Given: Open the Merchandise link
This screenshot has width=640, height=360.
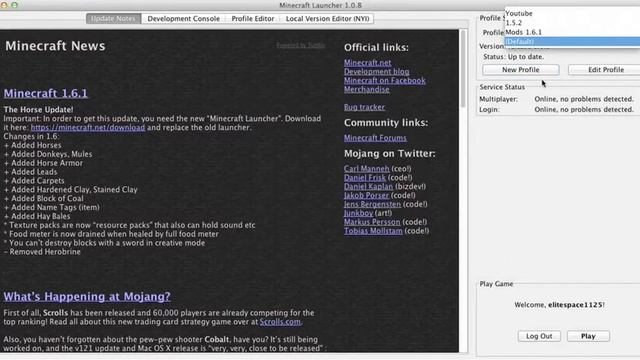Looking at the screenshot, I should [x=367, y=90].
